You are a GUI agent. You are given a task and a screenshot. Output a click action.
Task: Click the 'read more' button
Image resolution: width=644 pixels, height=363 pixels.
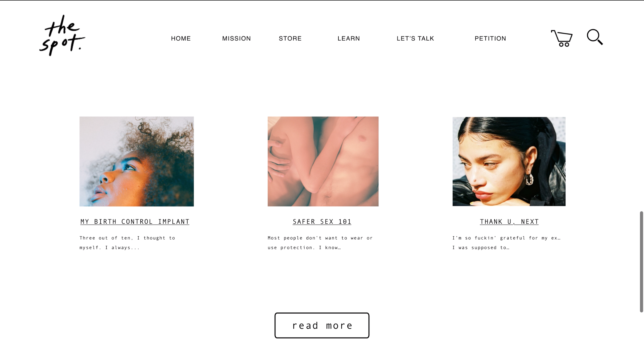coord(322,325)
